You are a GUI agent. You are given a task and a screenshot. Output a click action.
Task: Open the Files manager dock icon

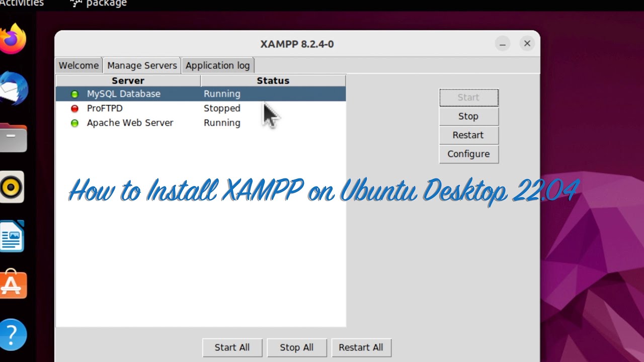pyautogui.click(x=13, y=137)
